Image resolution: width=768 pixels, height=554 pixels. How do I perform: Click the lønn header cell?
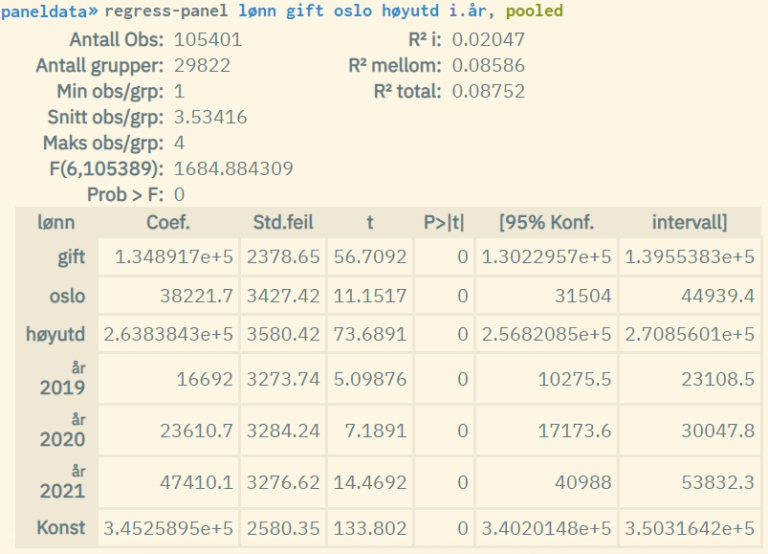coord(56,222)
